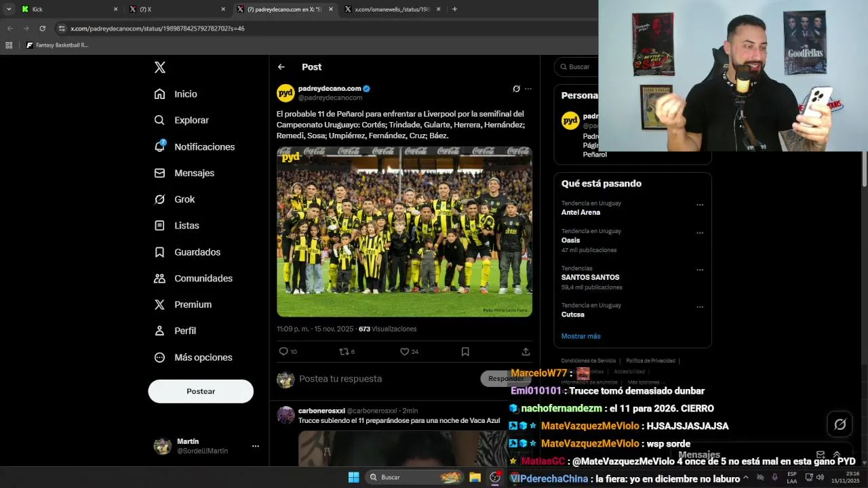
Task: Open a new browser tab
Action: 454,9
